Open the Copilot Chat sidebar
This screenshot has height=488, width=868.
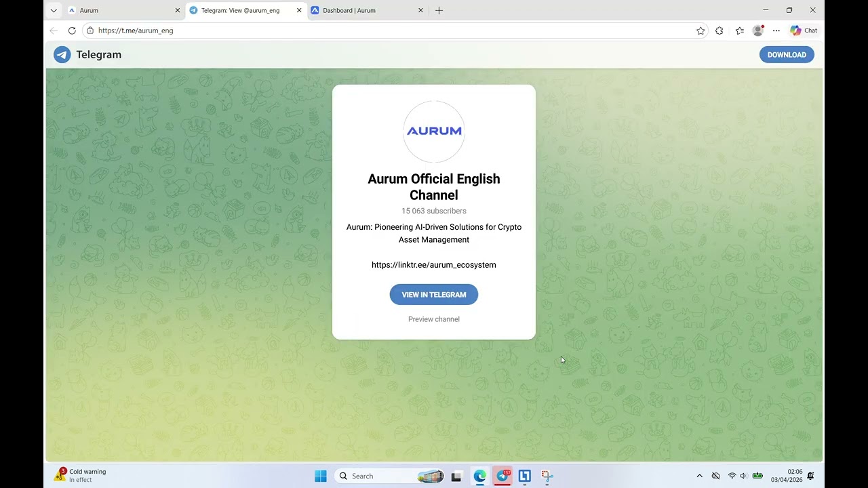coord(804,30)
